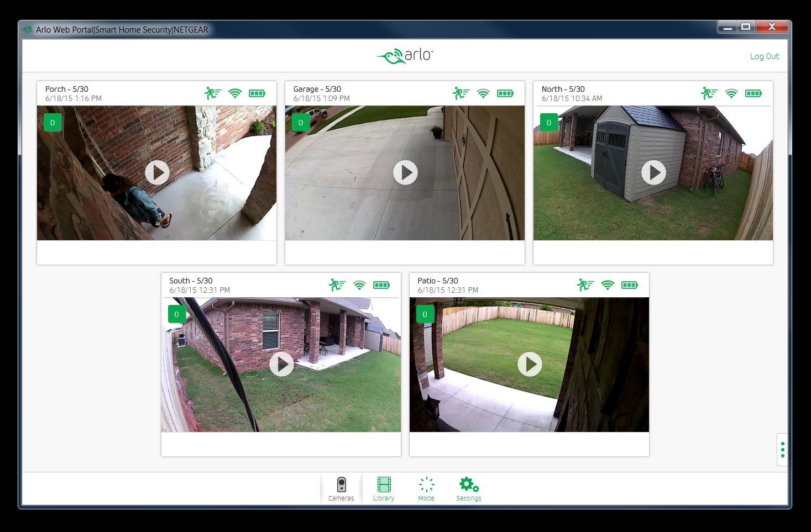Play the North camera video feed
Screen dimensions: 811x532
pos(653,173)
